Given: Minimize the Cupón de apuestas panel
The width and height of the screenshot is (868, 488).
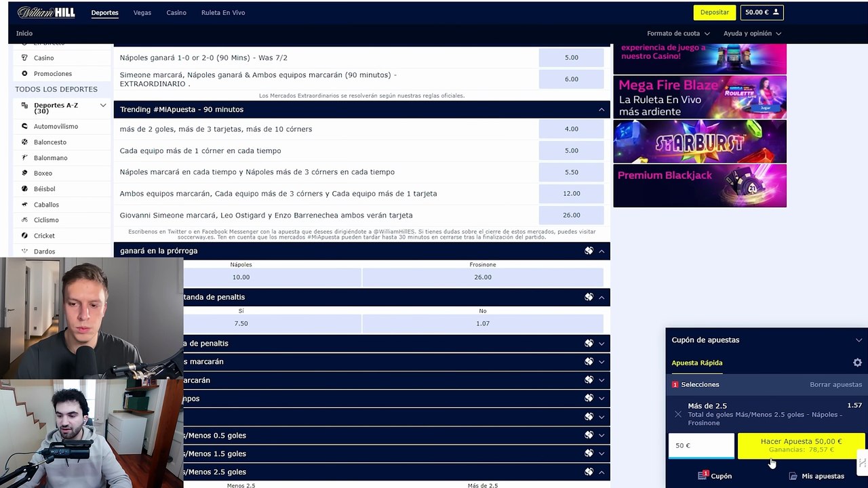Looking at the screenshot, I should click(x=859, y=340).
